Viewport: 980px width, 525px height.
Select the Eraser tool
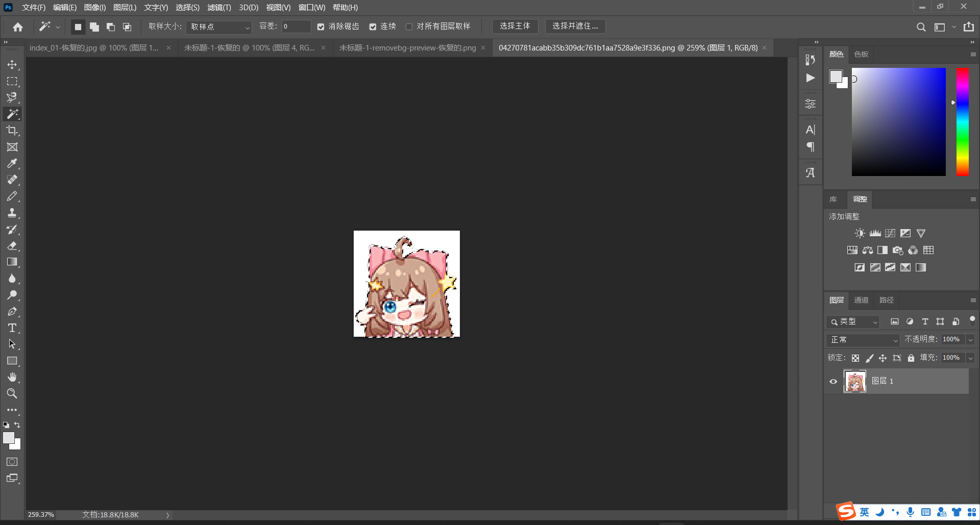coord(12,245)
